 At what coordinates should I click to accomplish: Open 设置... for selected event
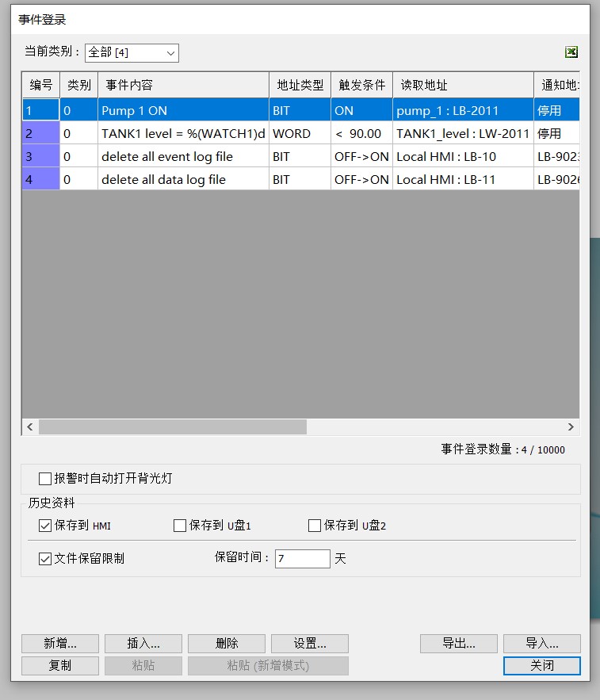[310, 643]
